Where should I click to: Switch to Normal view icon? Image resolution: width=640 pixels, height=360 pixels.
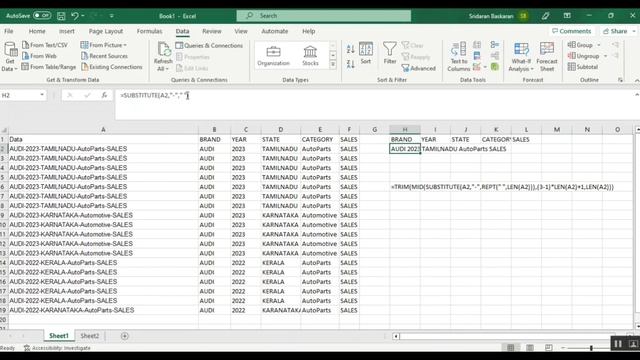click(510, 348)
